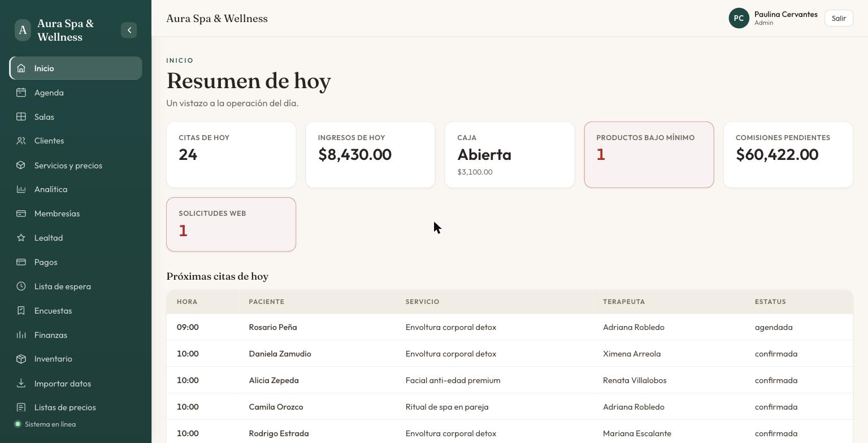
Task: Click the Lealtad star icon
Action: point(21,238)
